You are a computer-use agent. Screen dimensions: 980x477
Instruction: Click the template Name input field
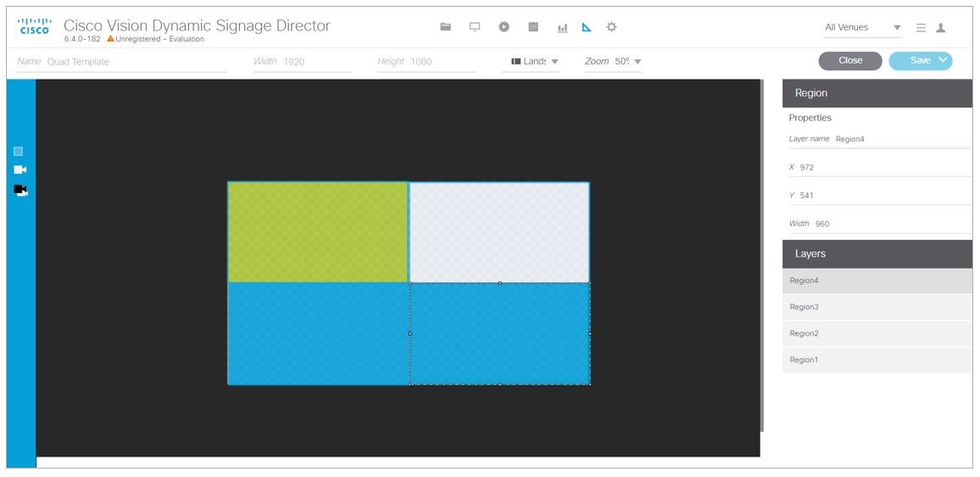(122, 62)
